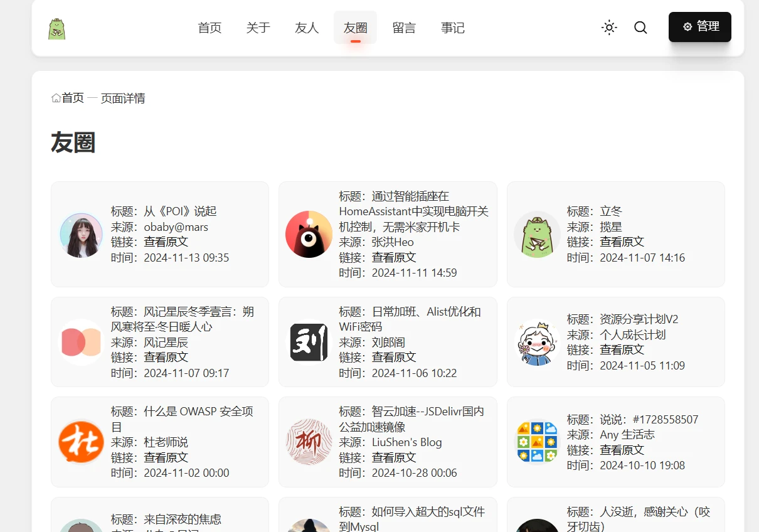The image size is (759, 532).
Task: Toggle the sun light/dark theme switch
Action: pos(609,28)
